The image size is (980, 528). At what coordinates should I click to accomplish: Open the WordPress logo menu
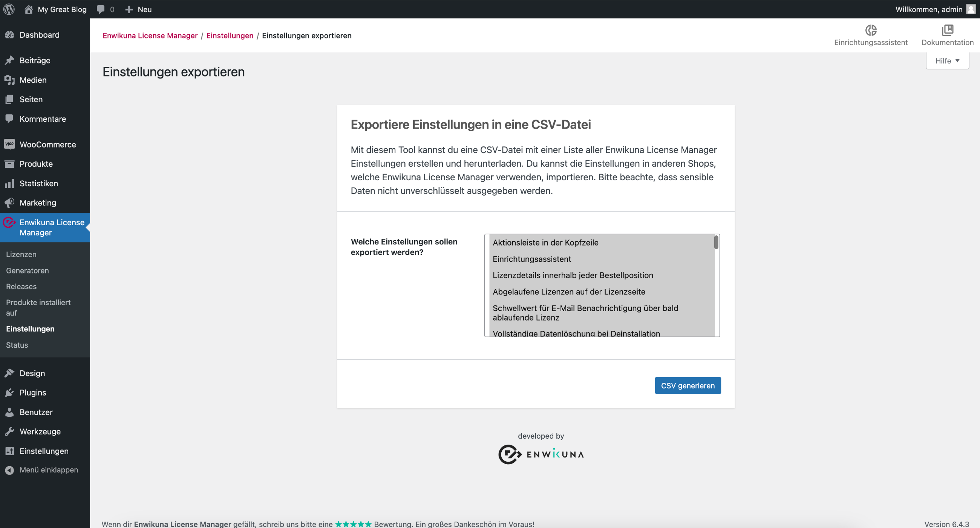coord(9,9)
